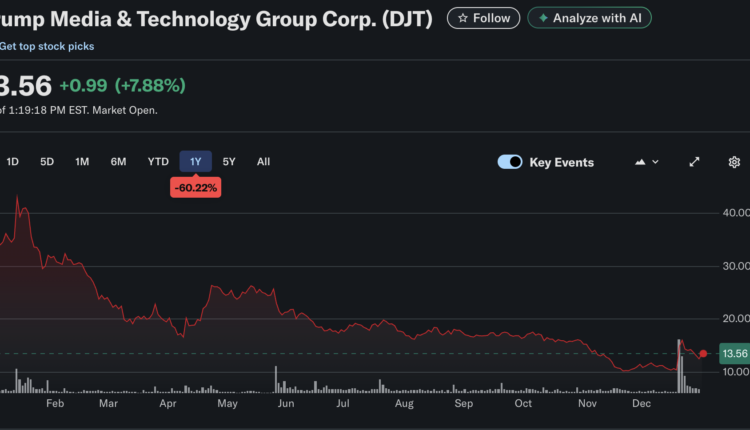Open the chart type dropdown chevron
The height and width of the screenshot is (430, 750).
[656, 162]
